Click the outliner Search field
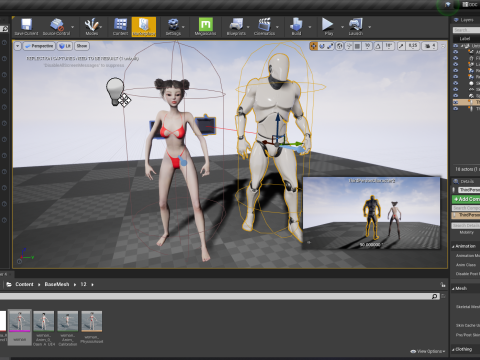The height and width of the screenshot is (360, 480). coord(466,30)
